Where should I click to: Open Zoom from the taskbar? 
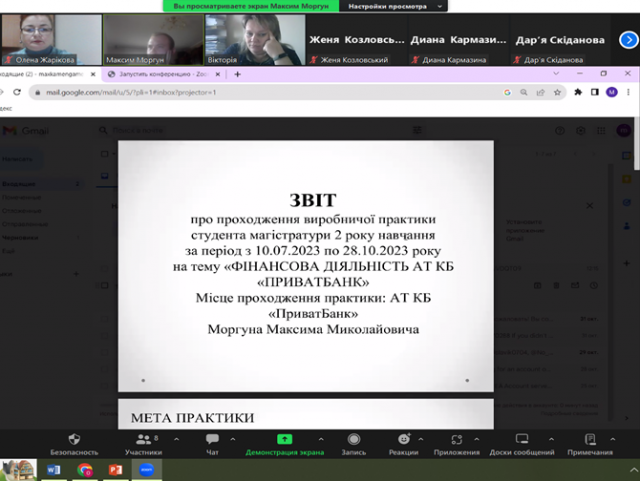(147, 470)
